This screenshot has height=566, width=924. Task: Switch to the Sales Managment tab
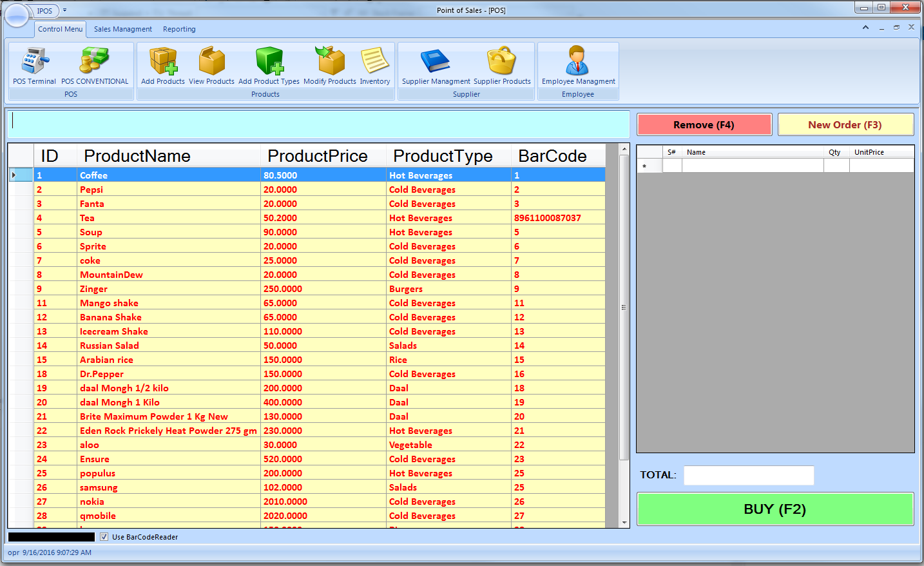pyautogui.click(x=123, y=29)
